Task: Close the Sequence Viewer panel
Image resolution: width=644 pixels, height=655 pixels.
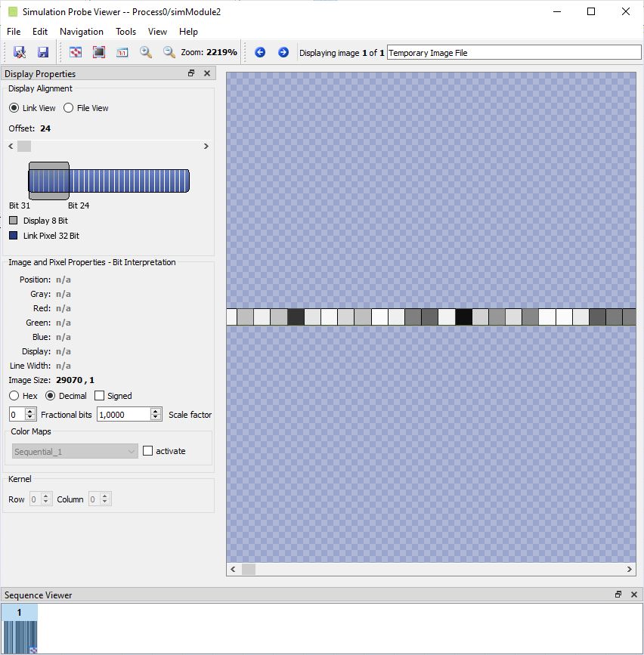Action: click(634, 594)
